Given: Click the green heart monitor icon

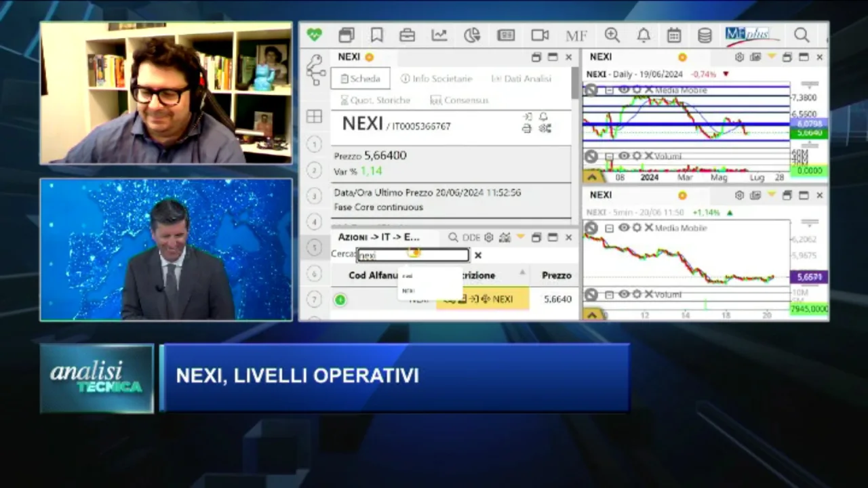Looking at the screenshot, I should 314,35.
